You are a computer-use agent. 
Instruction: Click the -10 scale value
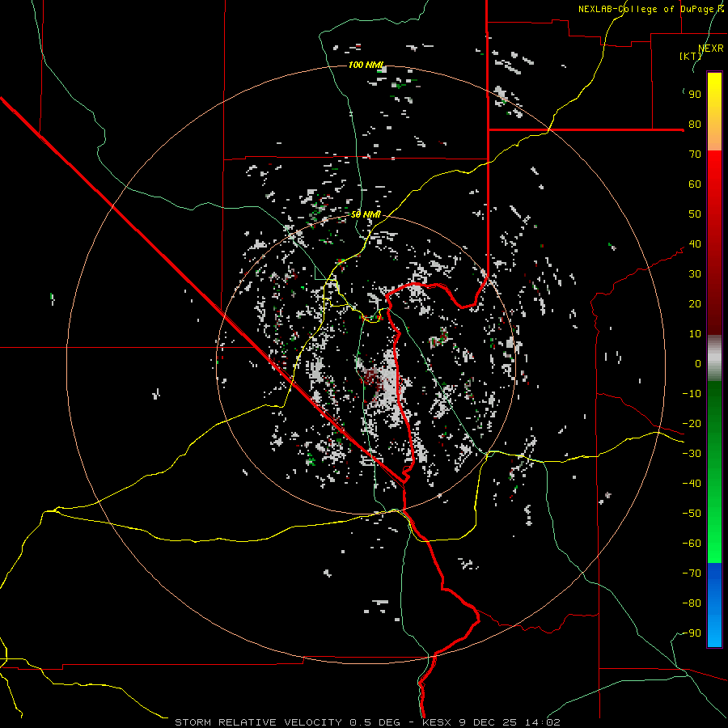(x=692, y=394)
